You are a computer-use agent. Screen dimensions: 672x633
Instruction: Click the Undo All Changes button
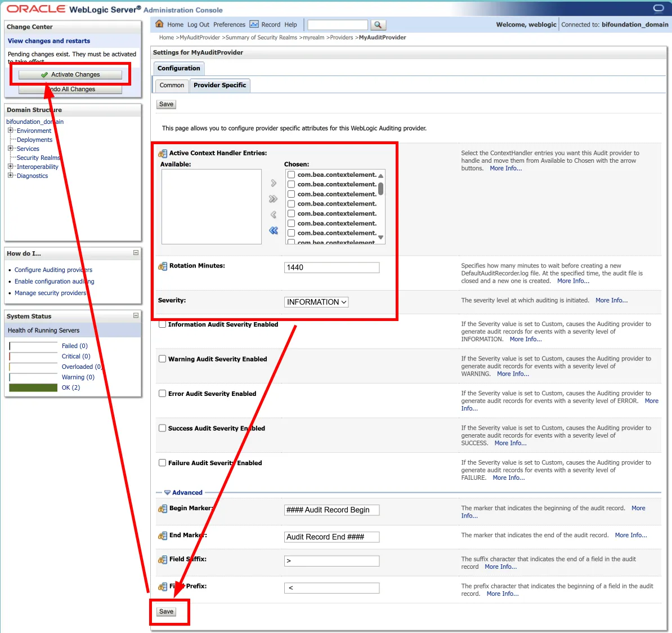(x=70, y=89)
